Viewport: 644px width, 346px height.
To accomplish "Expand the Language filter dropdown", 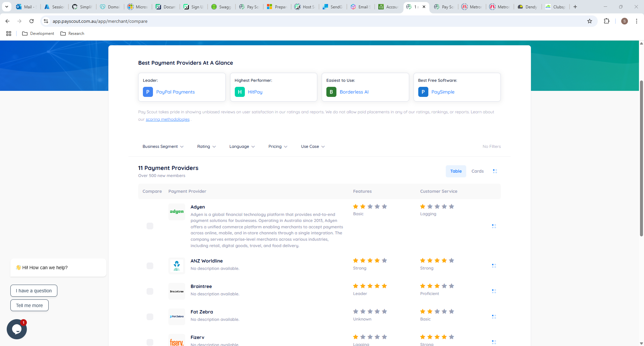I will (242, 147).
